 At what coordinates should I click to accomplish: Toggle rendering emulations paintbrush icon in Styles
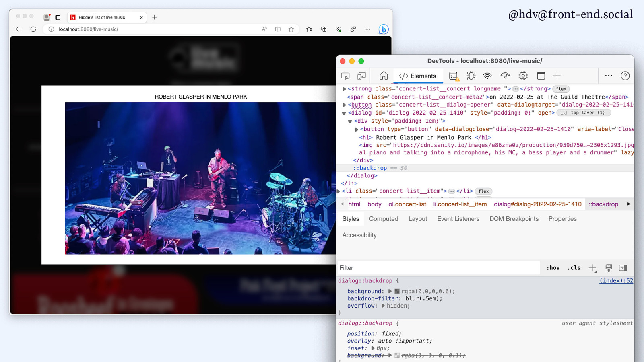(609, 268)
